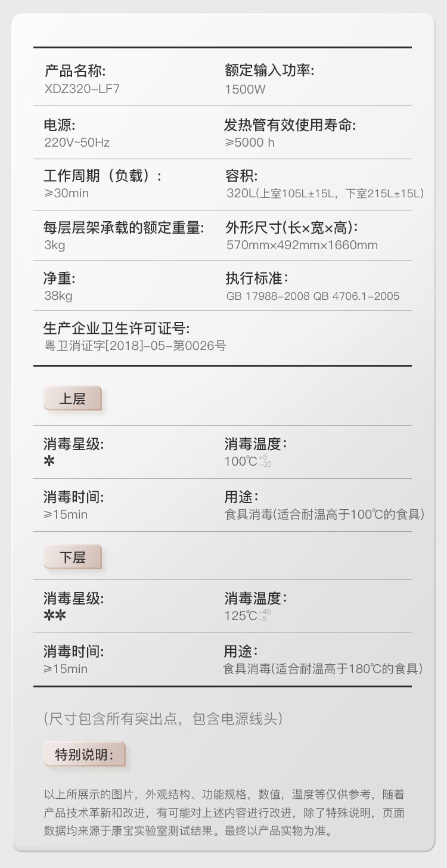Click model number XDZ320-LF7
Image resolution: width=447 pixels, height=868 pixels.
click(x=77, y=89)
